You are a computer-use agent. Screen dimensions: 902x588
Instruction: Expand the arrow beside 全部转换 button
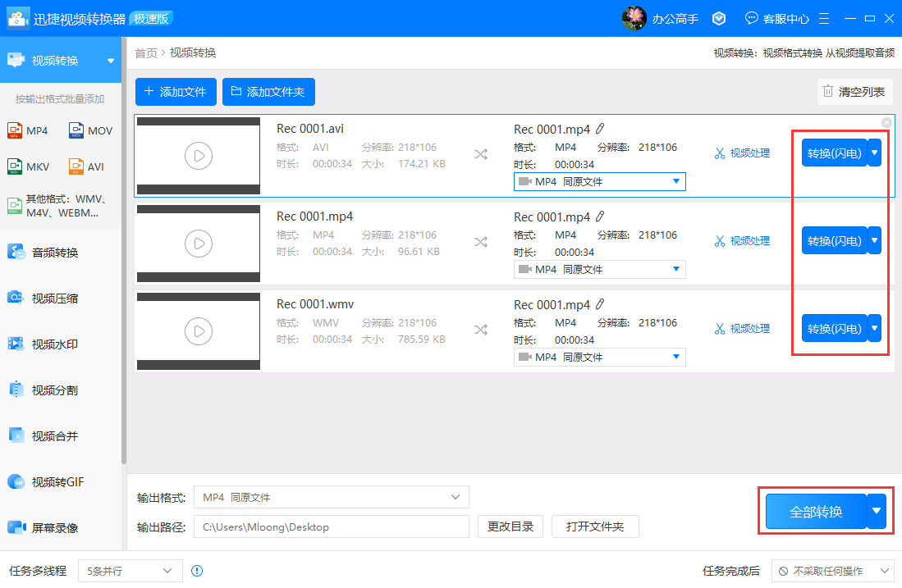click(877, 511)
